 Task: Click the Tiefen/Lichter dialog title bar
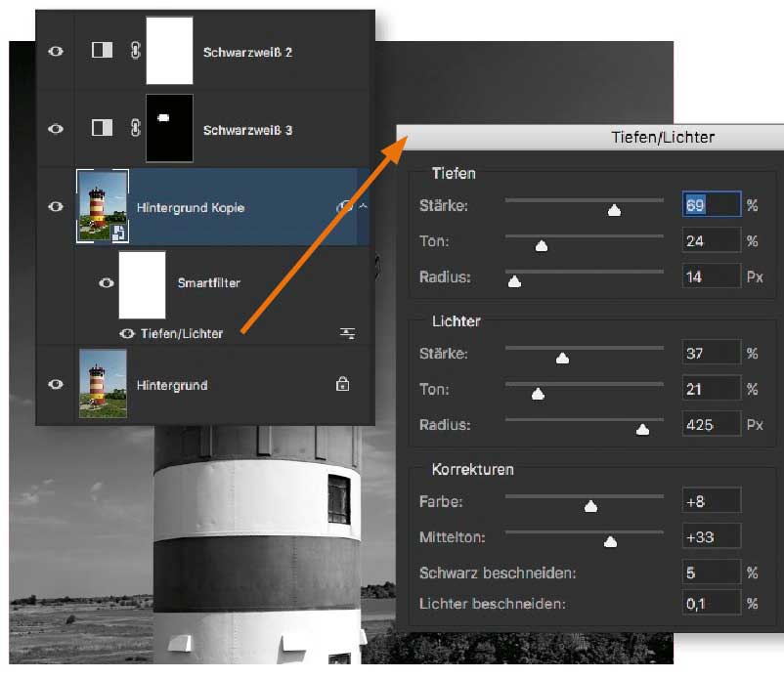tap(590, 137)
